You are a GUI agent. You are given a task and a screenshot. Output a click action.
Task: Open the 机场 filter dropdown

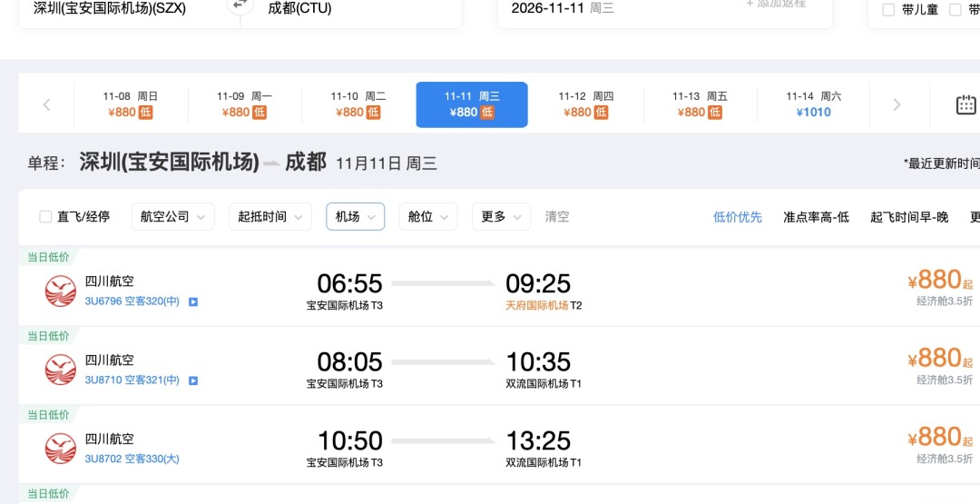(355, 216)
